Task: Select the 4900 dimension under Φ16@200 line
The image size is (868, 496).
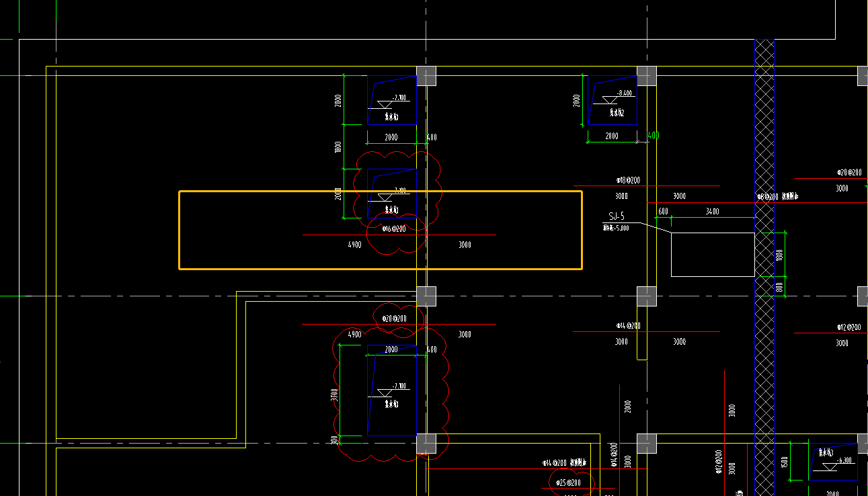Action: pos(354,245)
